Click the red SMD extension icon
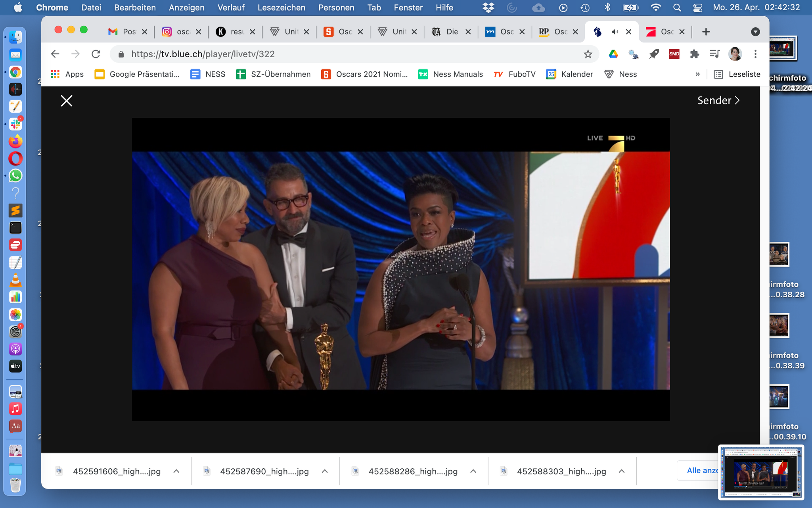The image size is (812, 508). [674, 54]
